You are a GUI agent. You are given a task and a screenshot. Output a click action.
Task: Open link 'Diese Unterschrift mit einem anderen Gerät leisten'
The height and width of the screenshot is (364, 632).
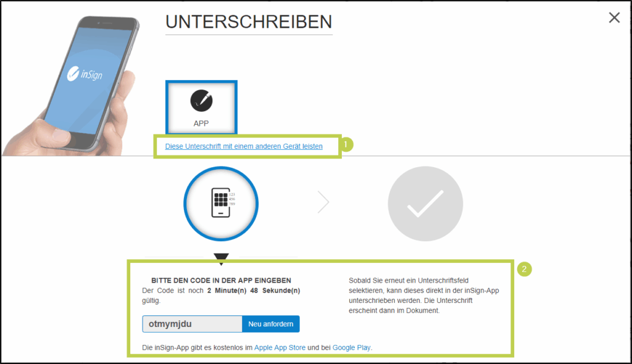pos(244,146)
